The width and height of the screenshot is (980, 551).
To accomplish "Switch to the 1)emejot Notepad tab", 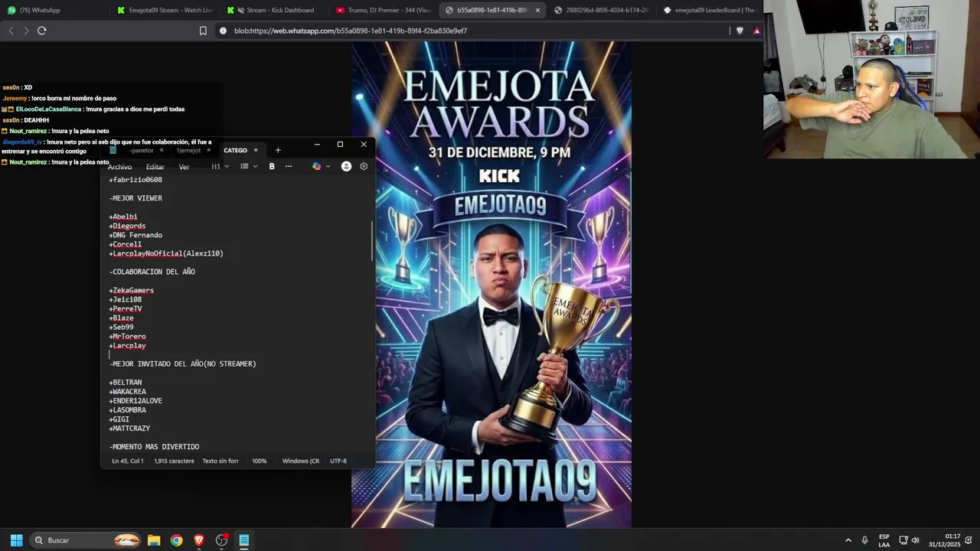I will tap(189, 150).
